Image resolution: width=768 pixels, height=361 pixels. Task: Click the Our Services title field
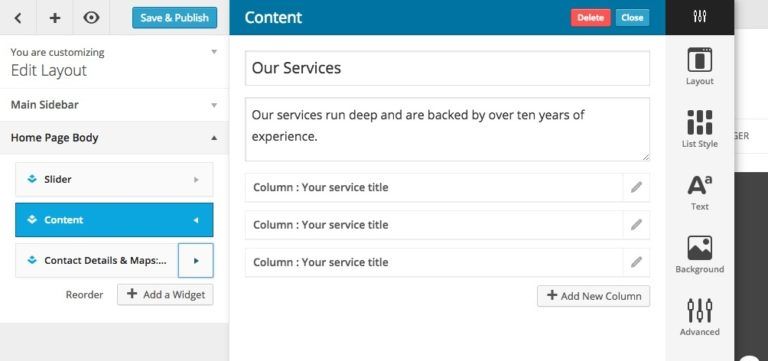tap(447, 68)
